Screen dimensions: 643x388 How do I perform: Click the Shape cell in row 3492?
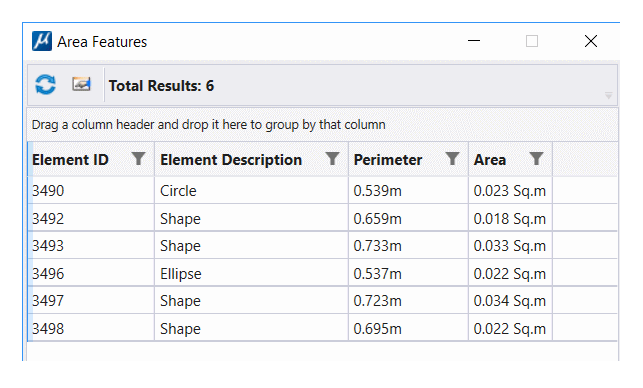pos(251,218)
